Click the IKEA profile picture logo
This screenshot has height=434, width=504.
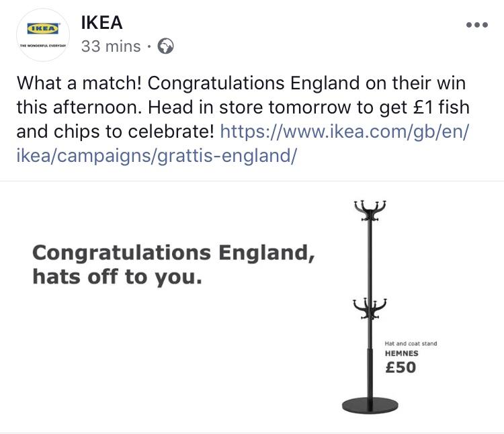(x=43, y=35)
